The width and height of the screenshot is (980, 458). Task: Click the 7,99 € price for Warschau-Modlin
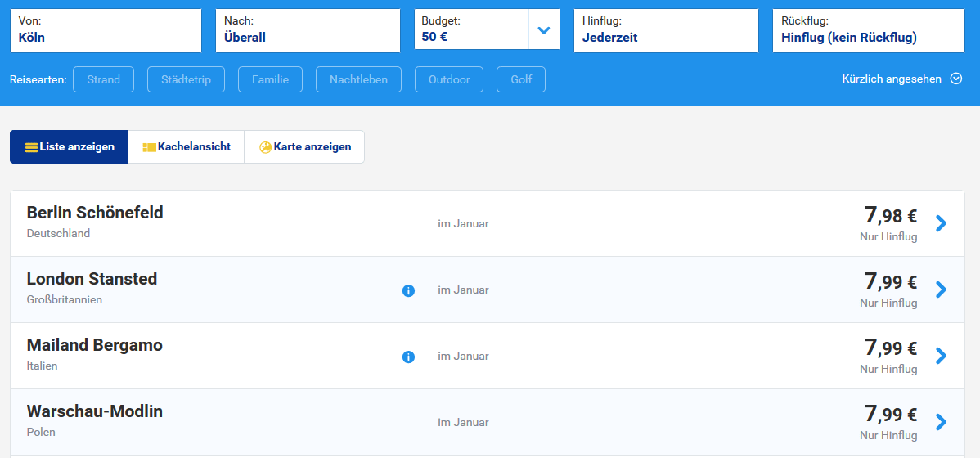891,415
